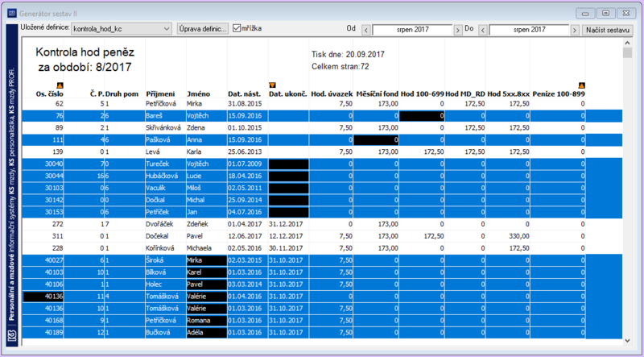Screen dimensions: 644x357
Task: Click the Od date field showing srpen 2017
Action: (412, 30)
